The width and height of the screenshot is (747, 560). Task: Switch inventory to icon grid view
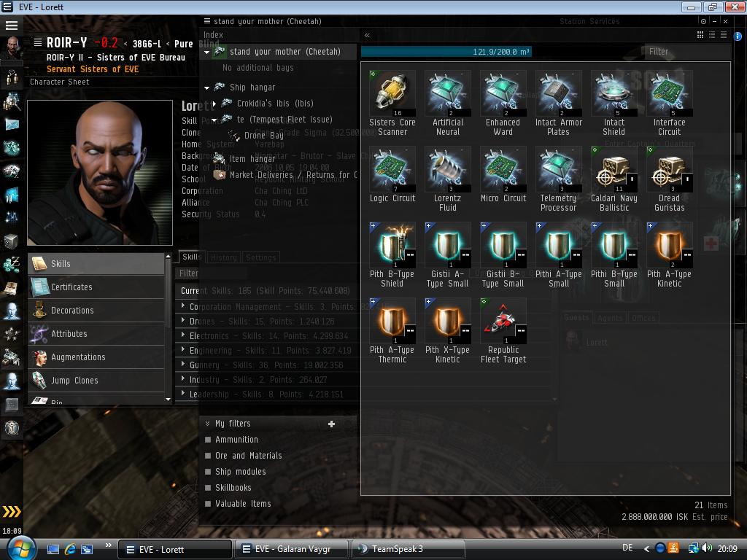click(700, 34)
